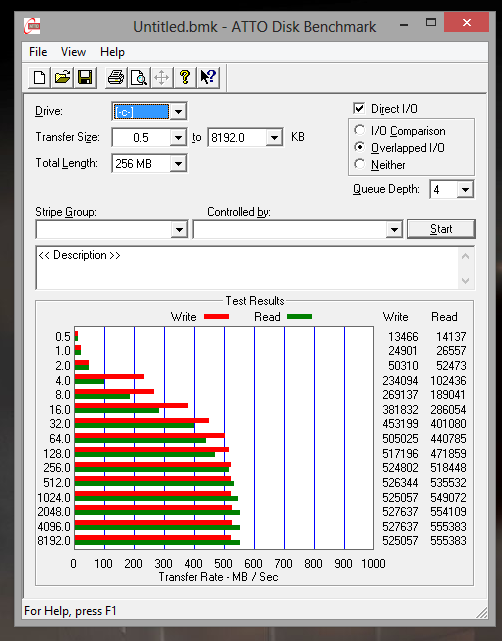Print results with the printer icon
Image resolution: width=502 pixels, height=641 pixels.
coord(116,77)
